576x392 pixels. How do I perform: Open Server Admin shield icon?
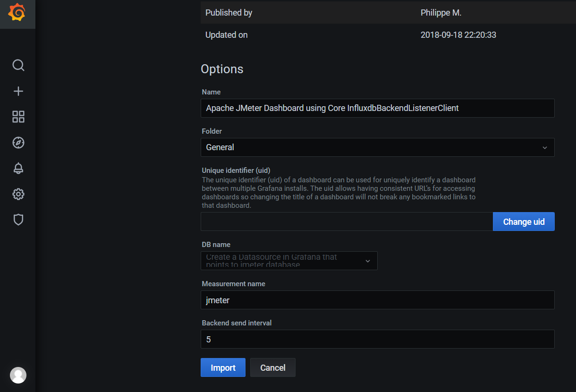coord(18,220)
